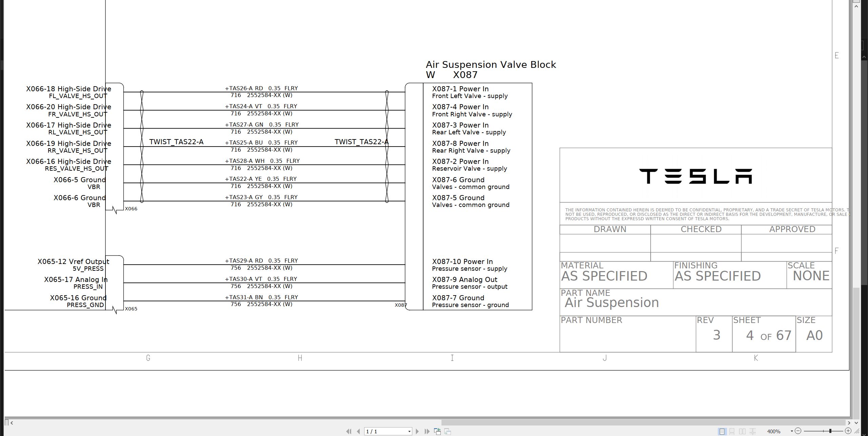The height and width of the screenshot is (436, 868).
Task: Click the zoom out minus button
Action: (x=798, y=431)
